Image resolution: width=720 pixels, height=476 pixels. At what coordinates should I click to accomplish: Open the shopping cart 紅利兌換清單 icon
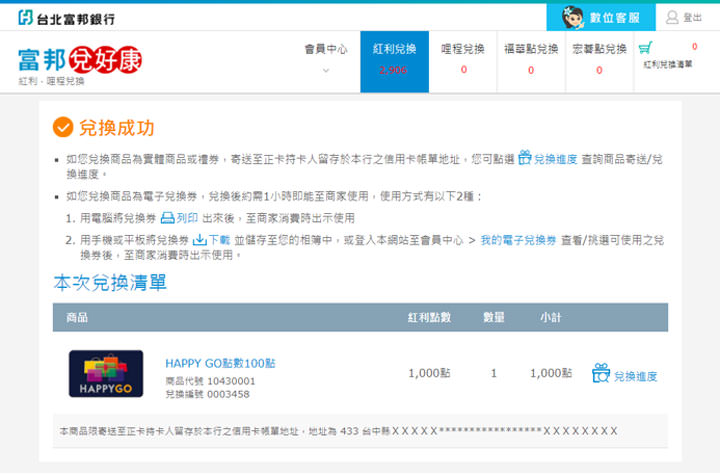pos(646,47)
